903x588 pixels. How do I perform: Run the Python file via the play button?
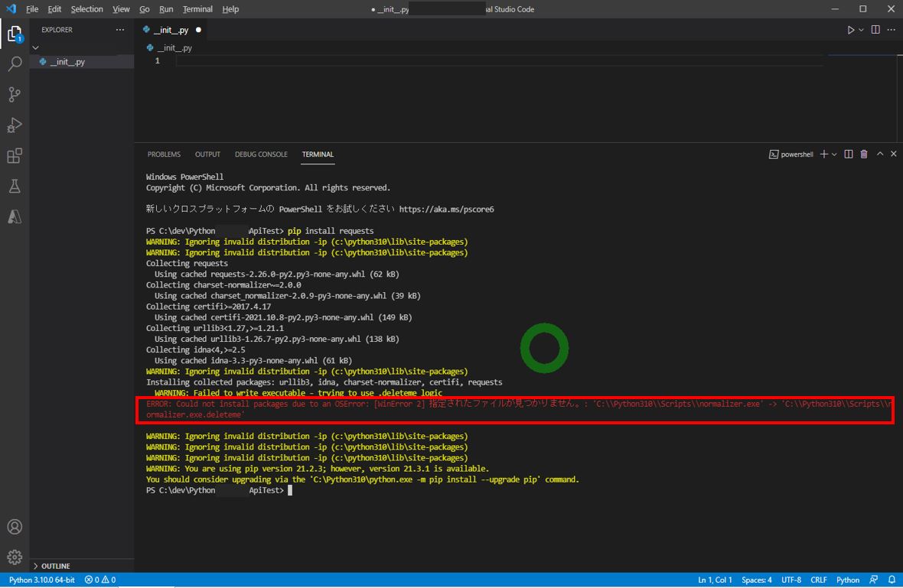coord(851,29)
